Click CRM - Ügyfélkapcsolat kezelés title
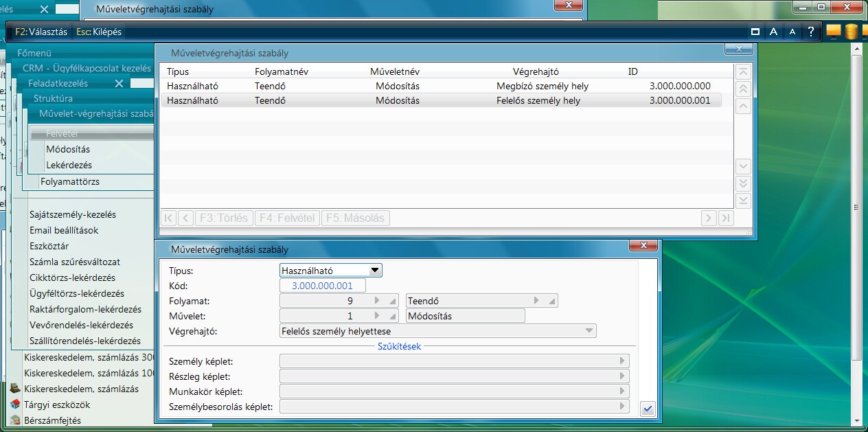This screenshot has width=868, height=432. coord(87,68)
